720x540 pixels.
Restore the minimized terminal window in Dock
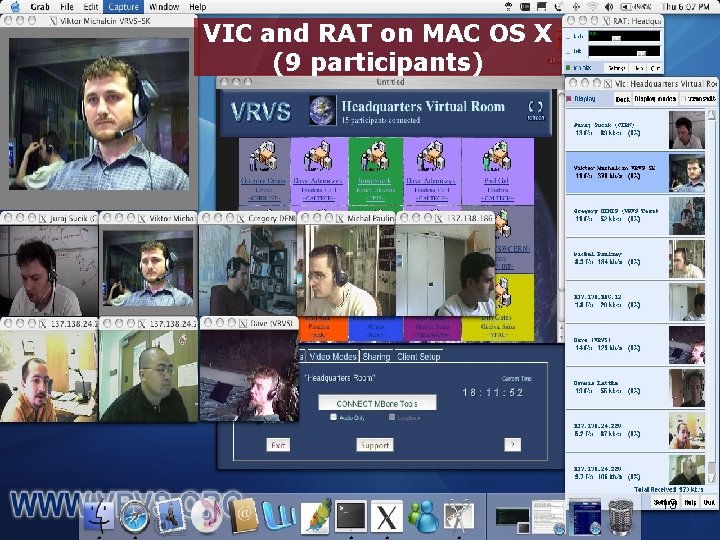click(512, 519)
